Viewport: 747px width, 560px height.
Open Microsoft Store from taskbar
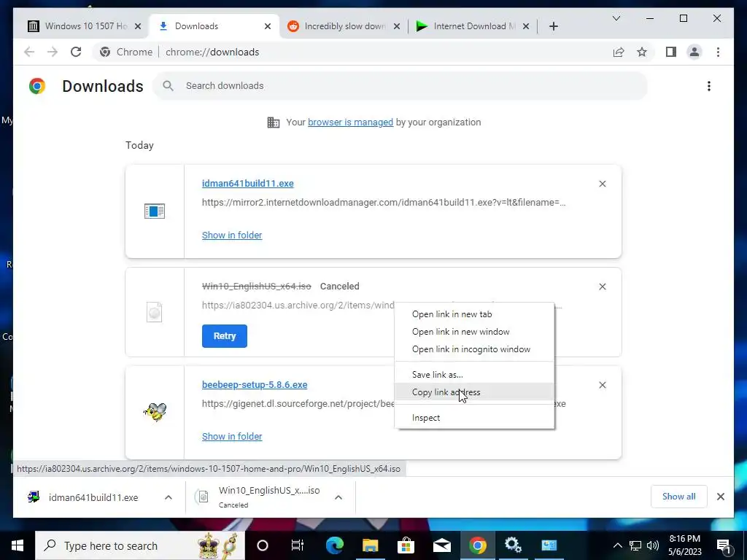(406, 545)
